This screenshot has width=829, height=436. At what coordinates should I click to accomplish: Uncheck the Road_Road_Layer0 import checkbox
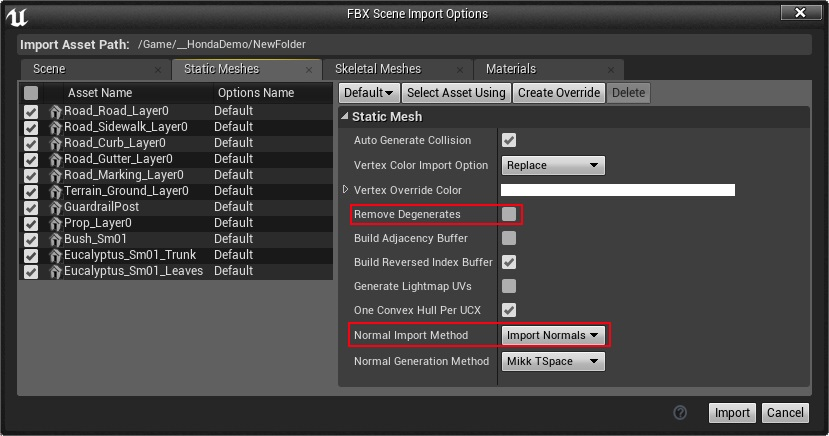point(31,112)
